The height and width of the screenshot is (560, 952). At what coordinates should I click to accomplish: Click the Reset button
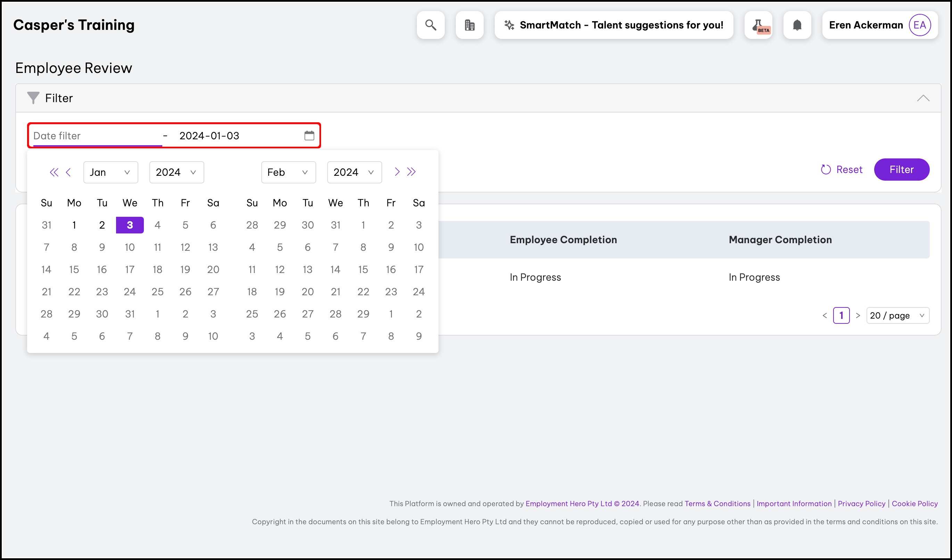click(x=842, y=170)
